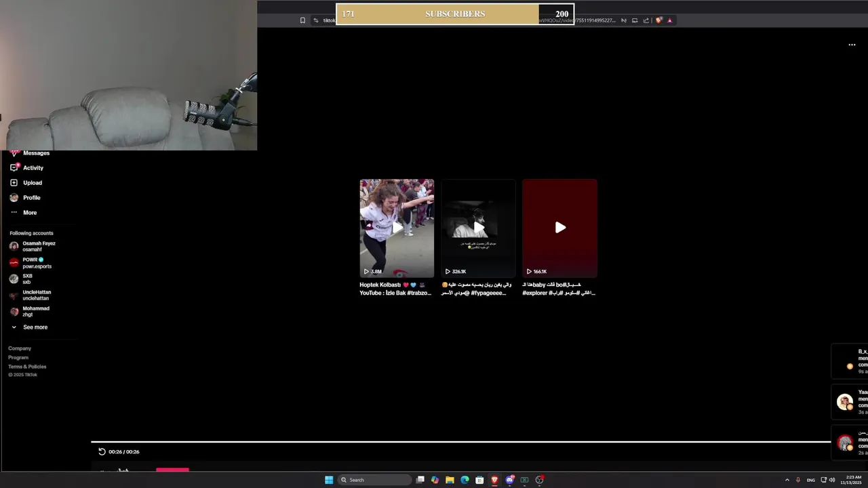The height and width of the screenshot is (488, 868).
Task: Open Microsoft Store on taskbar
Action: pyautogui.click(x=479, y=480)
